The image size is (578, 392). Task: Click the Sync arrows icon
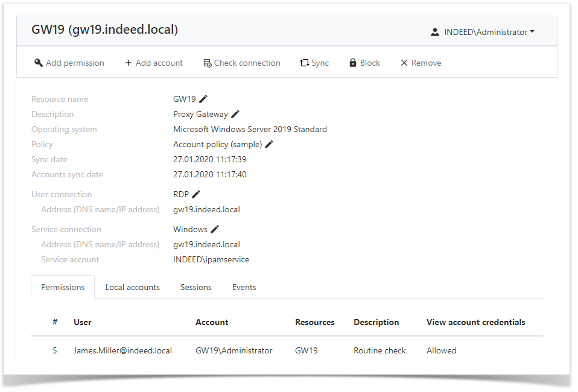(x=305, y=63)
